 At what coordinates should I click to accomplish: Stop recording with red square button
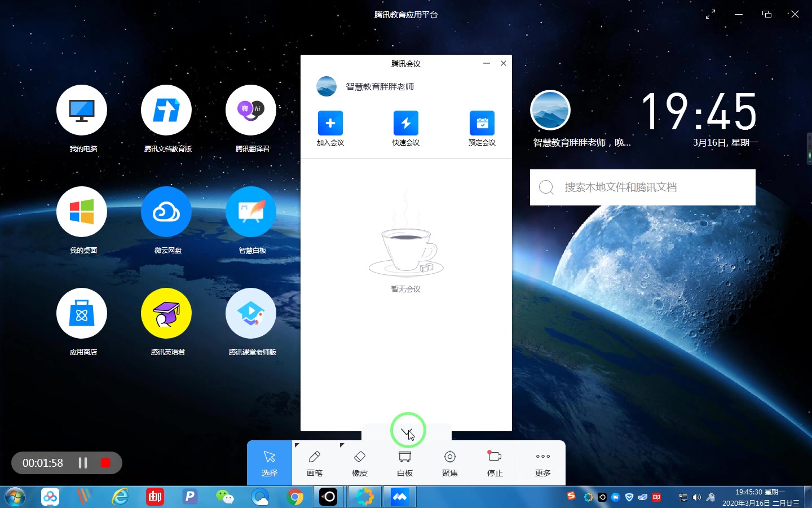click(x=105, y=463)
